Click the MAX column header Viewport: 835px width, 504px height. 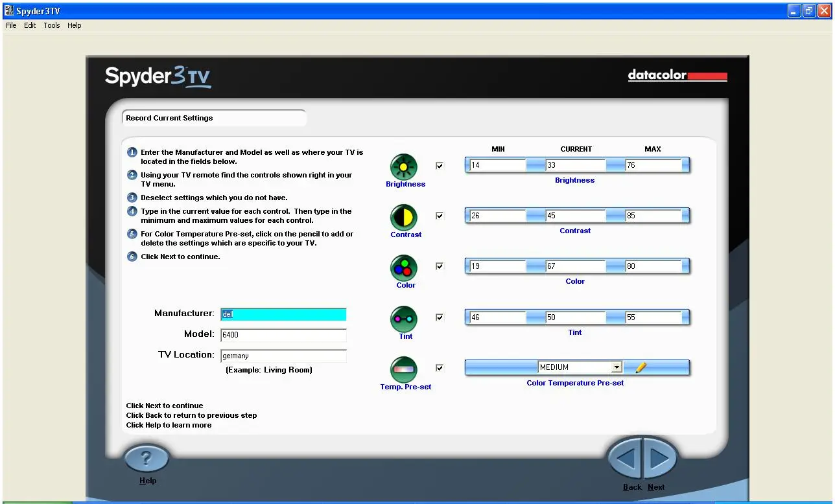point(653,149)
